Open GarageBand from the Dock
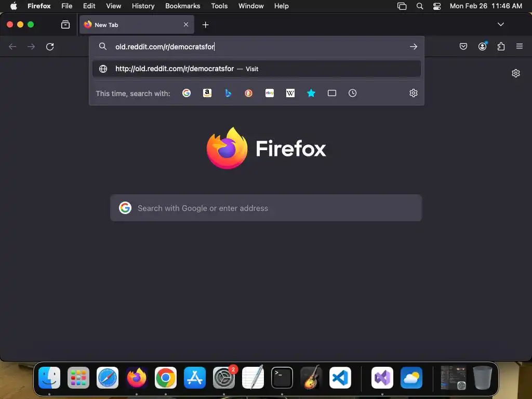 tap(311, 378)
